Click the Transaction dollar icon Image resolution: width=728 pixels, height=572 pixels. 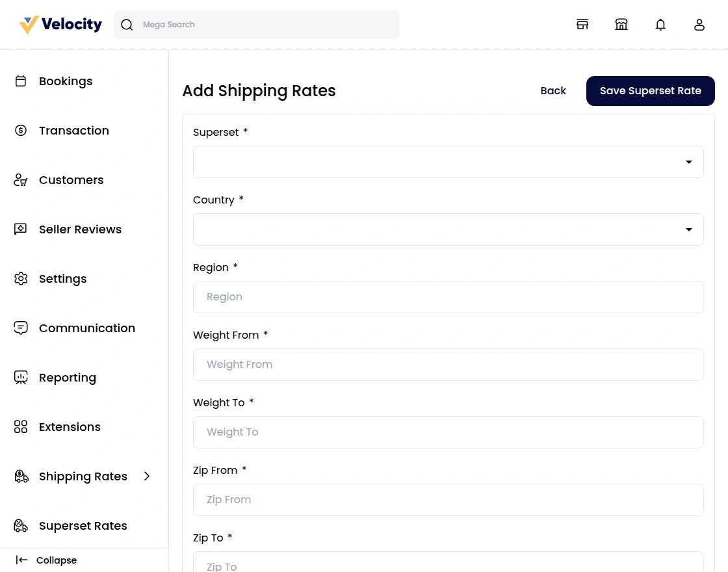tap(21, 131)
